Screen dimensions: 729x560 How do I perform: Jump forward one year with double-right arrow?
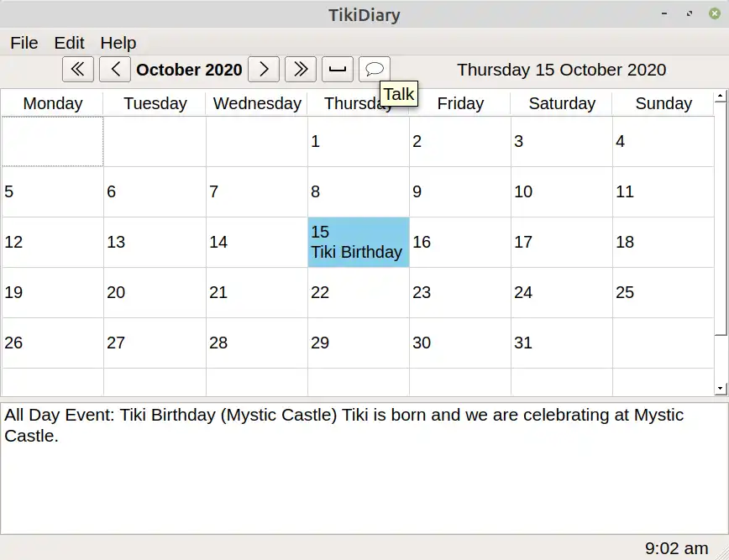(300, 70)
